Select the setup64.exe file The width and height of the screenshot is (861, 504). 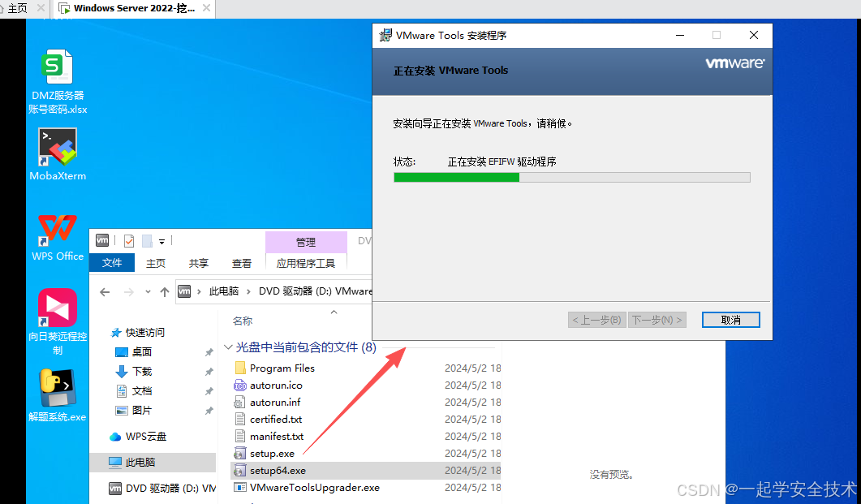pyautogui.click(x=278, y=471)
